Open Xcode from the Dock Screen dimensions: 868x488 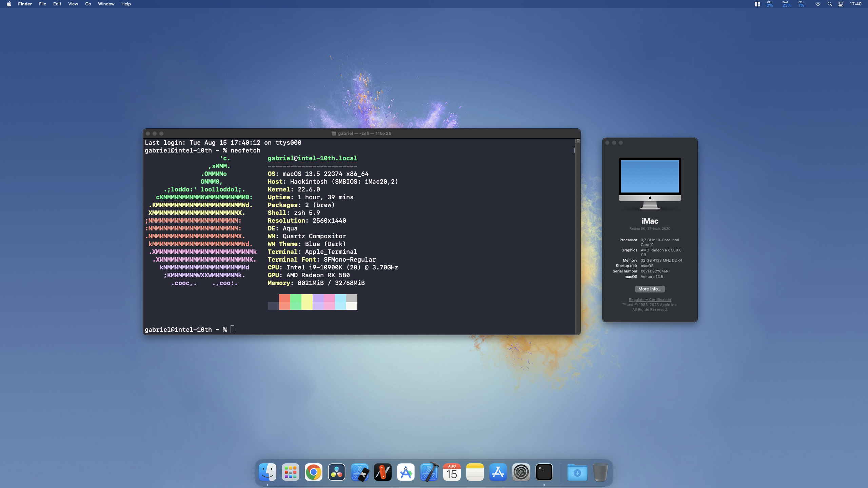pyautogui.click(x=429, y=472)
